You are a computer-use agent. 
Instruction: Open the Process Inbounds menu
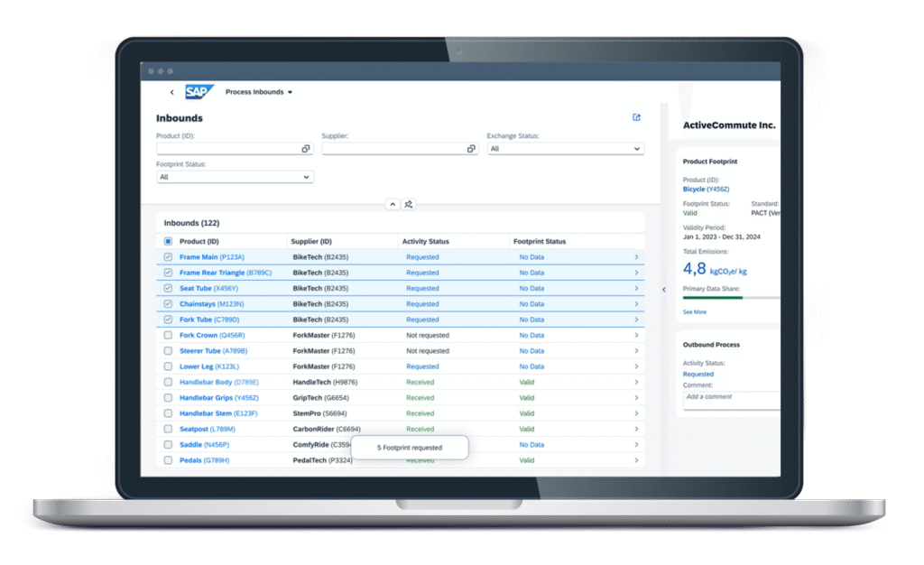259,92
